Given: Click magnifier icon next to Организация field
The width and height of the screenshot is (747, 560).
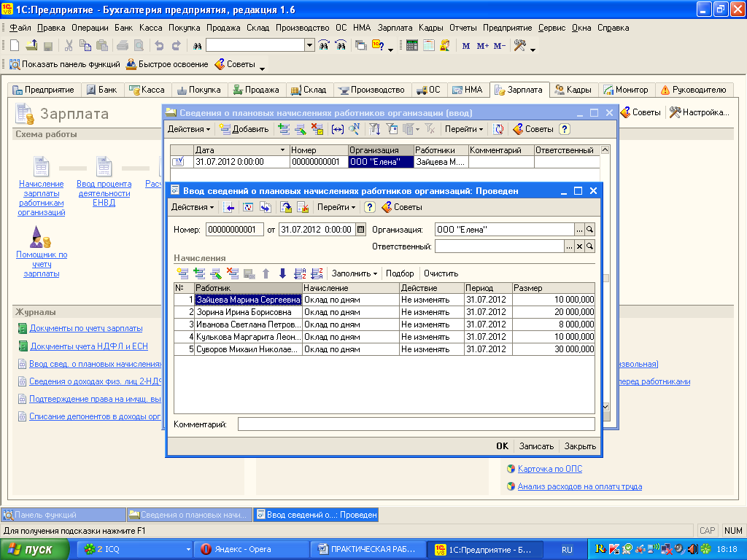Looking at the screenshot, I should pos(589,230).
